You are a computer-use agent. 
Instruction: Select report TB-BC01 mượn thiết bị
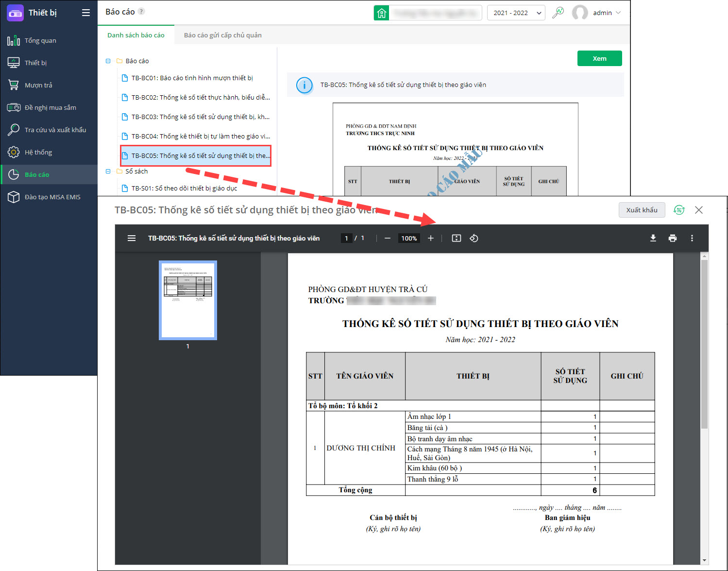click(192, 78)
